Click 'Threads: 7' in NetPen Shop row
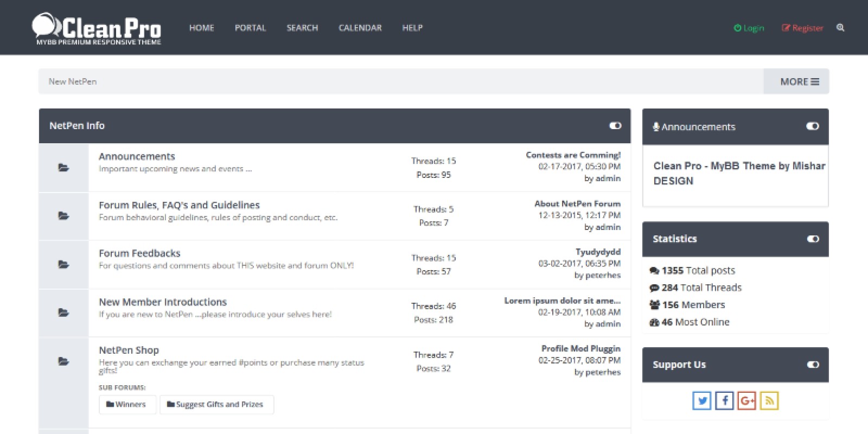868x434 pixels. click(x=433, y=355)
